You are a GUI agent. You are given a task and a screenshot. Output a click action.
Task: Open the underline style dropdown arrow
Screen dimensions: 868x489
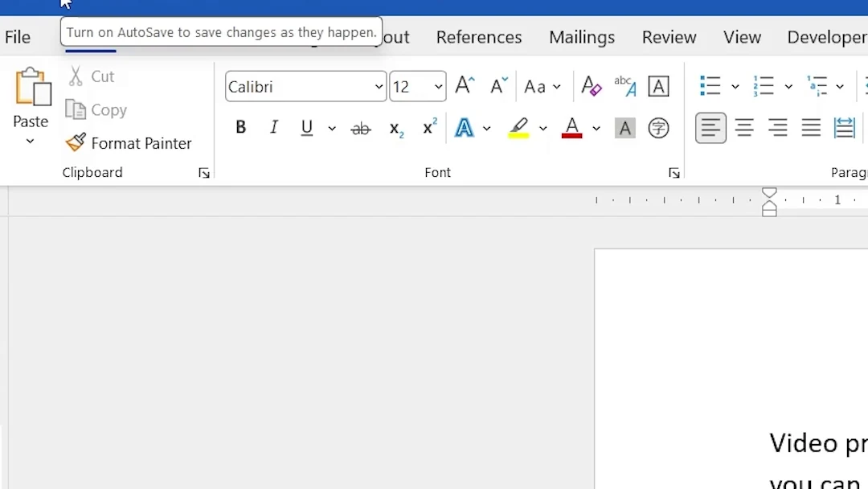coord(332,129)
